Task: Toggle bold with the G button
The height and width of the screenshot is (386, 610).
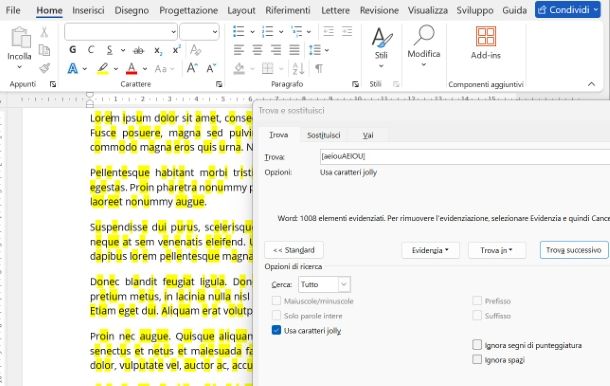Action: (x=73, y=50)
